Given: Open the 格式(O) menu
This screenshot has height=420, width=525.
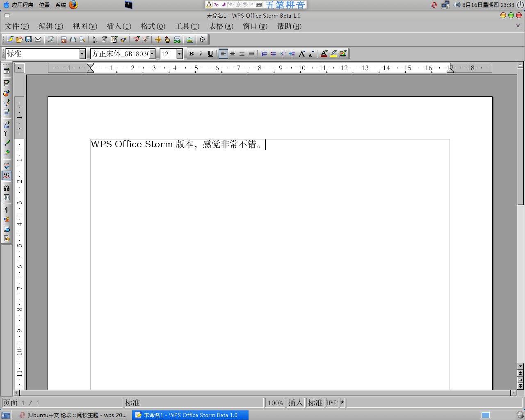Looking at the screenshot, I should pyautogui.click(x=153, y=26).
